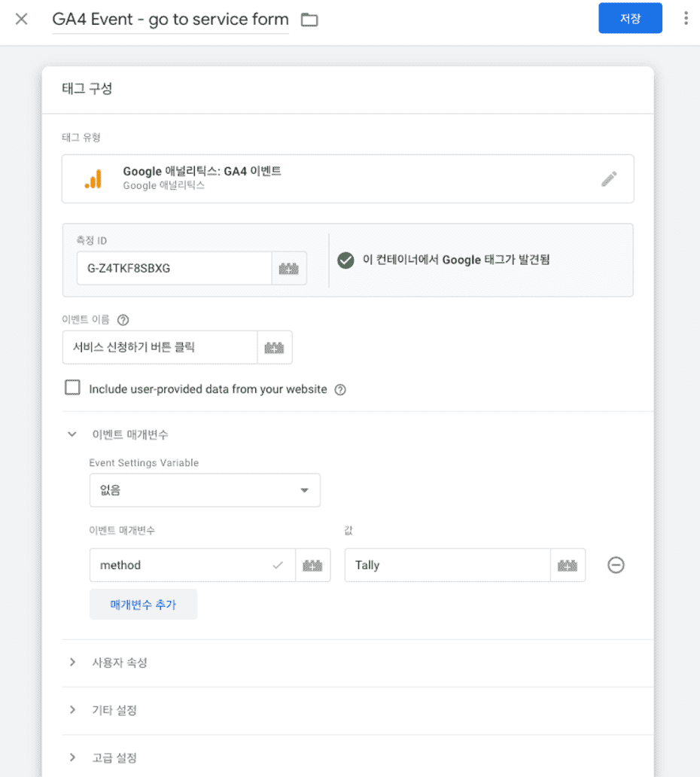The image size is (700, 777).
Task: Open the Event Settings Variable dropdown
Action: pos(205,490)
